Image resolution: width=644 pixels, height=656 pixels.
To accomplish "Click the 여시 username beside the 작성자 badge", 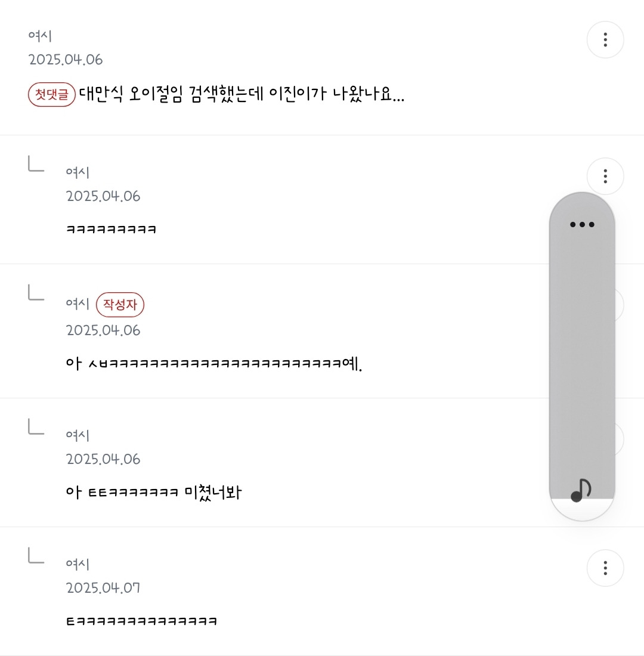I will click(x=78, y=304).
